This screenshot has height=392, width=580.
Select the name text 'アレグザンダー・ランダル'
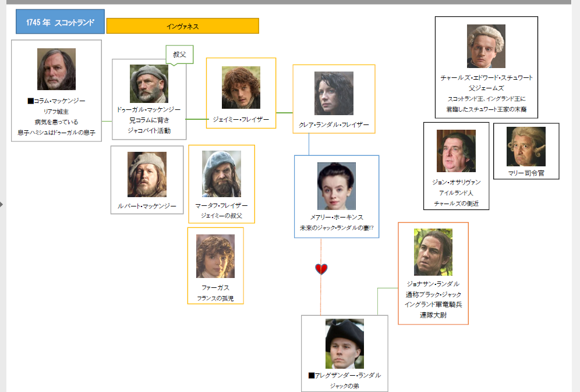pos(348,375)
